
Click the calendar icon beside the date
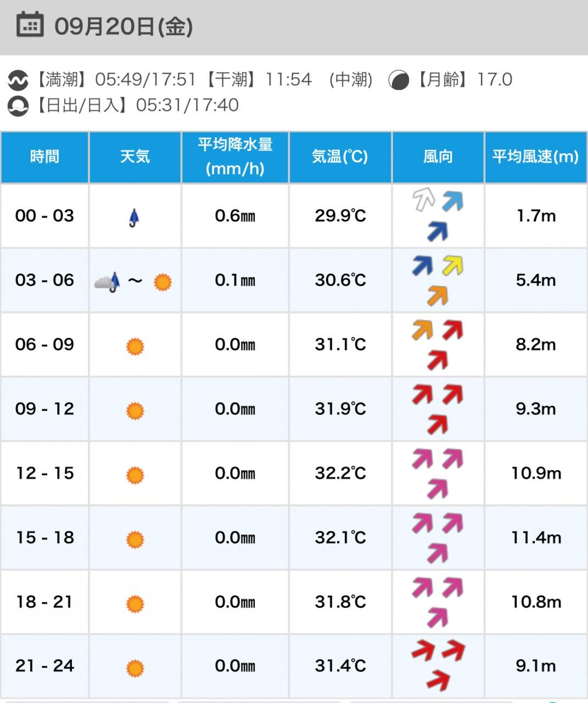(x=30, y=25)
